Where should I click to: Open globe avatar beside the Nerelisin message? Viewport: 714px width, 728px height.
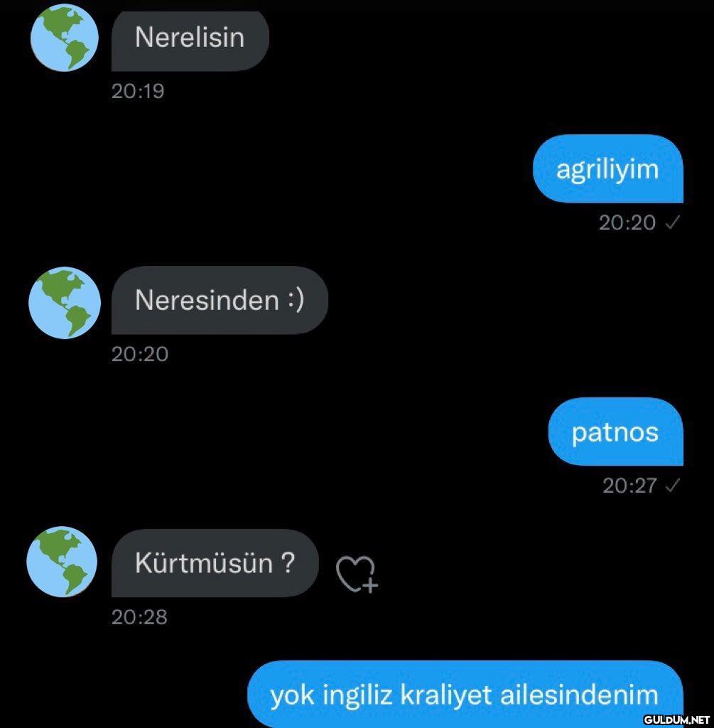pos(65,37)
